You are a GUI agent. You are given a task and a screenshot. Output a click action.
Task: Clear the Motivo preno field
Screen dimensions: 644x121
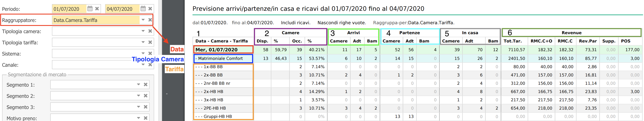[x=145, y=118]
